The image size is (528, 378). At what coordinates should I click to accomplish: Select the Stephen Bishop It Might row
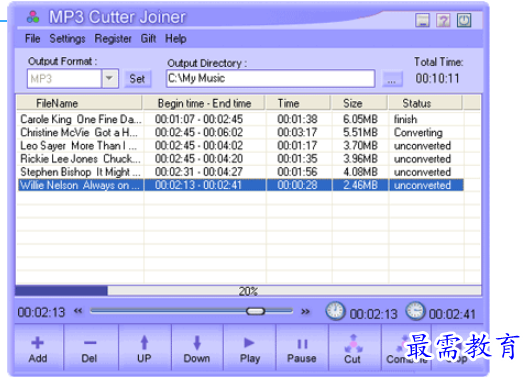click(241, 172)
